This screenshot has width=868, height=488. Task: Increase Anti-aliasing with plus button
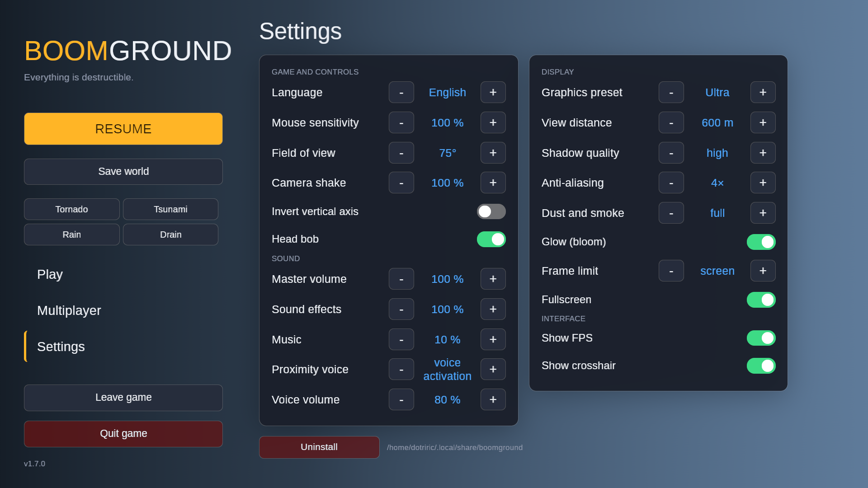[x=763, y=183]
